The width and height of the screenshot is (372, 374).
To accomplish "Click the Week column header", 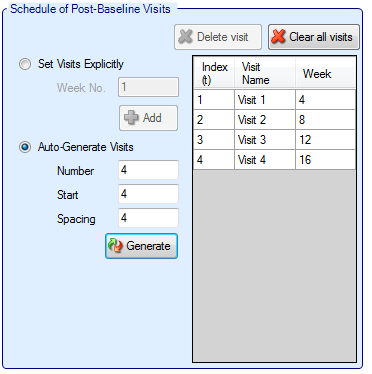I will pos(325,73).
